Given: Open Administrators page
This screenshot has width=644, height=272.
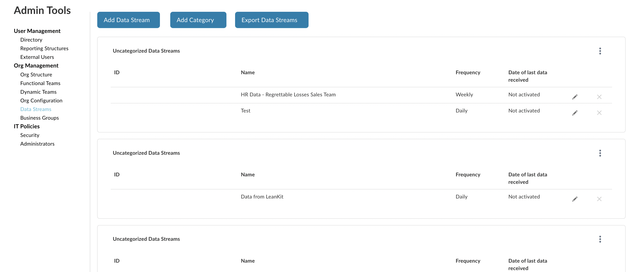Looking at the screenshot, I should pyautogui.click(x=37, y=144).
